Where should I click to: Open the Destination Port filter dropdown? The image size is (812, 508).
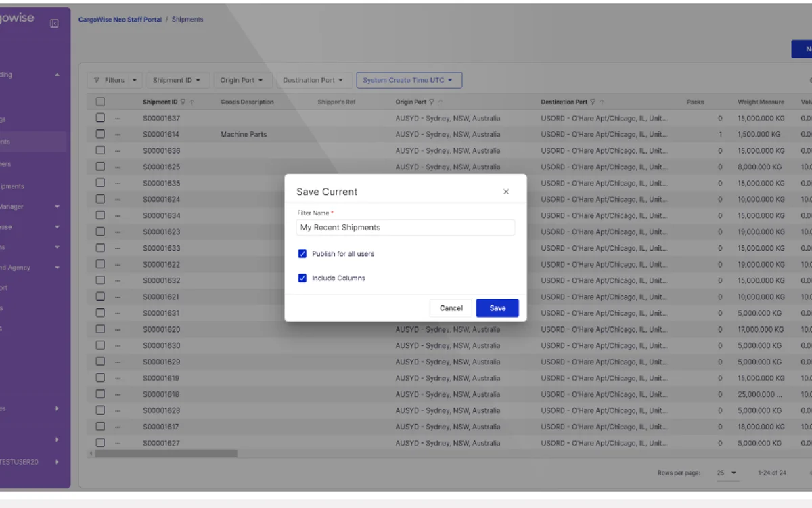point(314,81)
